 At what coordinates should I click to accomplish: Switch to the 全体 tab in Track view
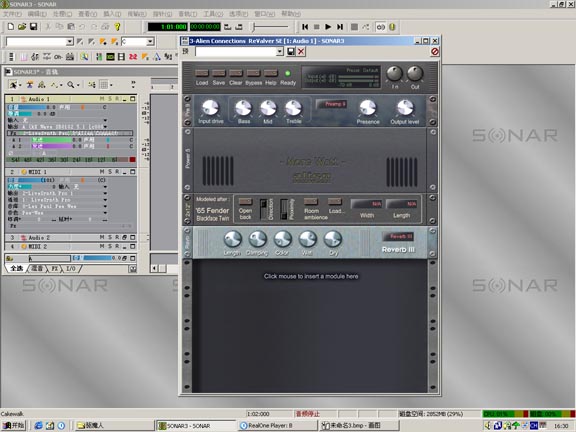(17, 269)
